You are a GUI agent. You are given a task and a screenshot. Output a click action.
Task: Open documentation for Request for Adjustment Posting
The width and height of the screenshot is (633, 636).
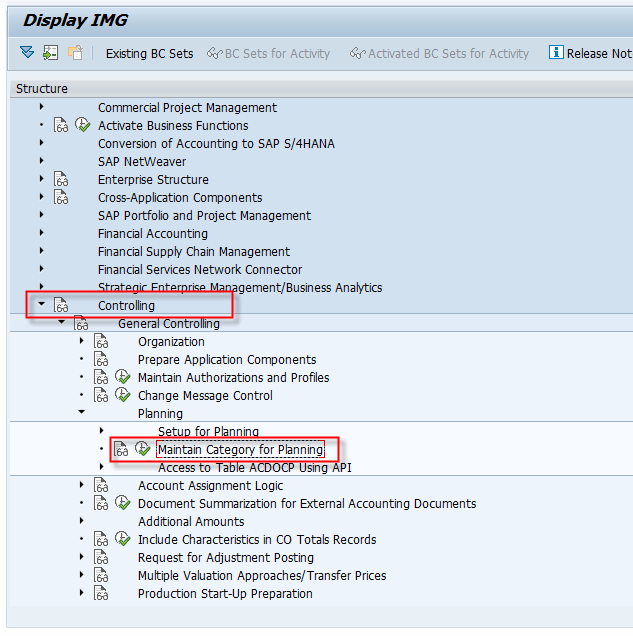pyautogui.click(x=101, y=557)
